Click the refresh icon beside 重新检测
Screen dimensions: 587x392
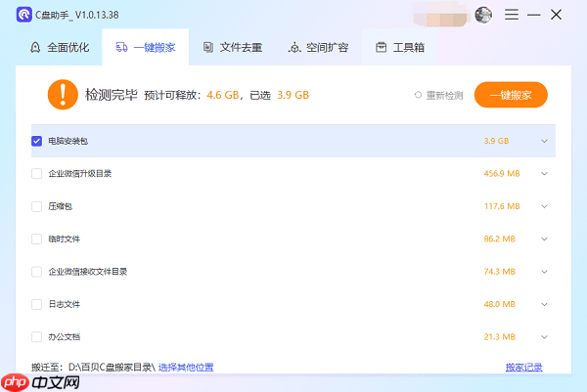418,95
